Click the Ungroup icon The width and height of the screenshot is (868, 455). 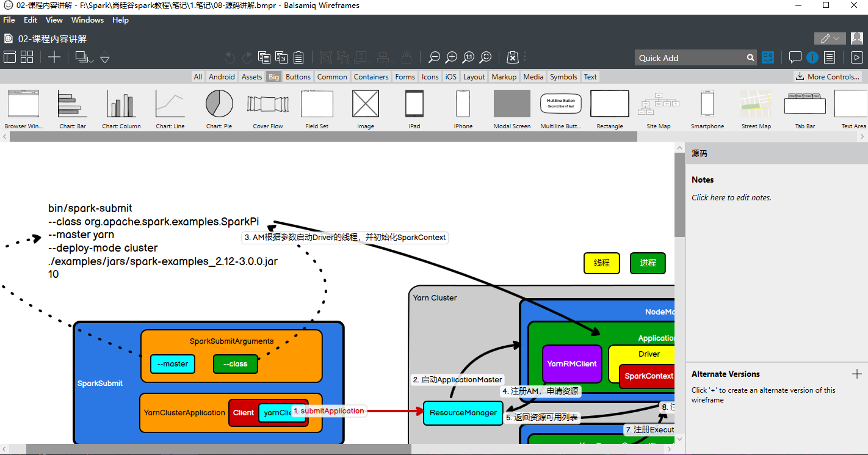(343, 57)
